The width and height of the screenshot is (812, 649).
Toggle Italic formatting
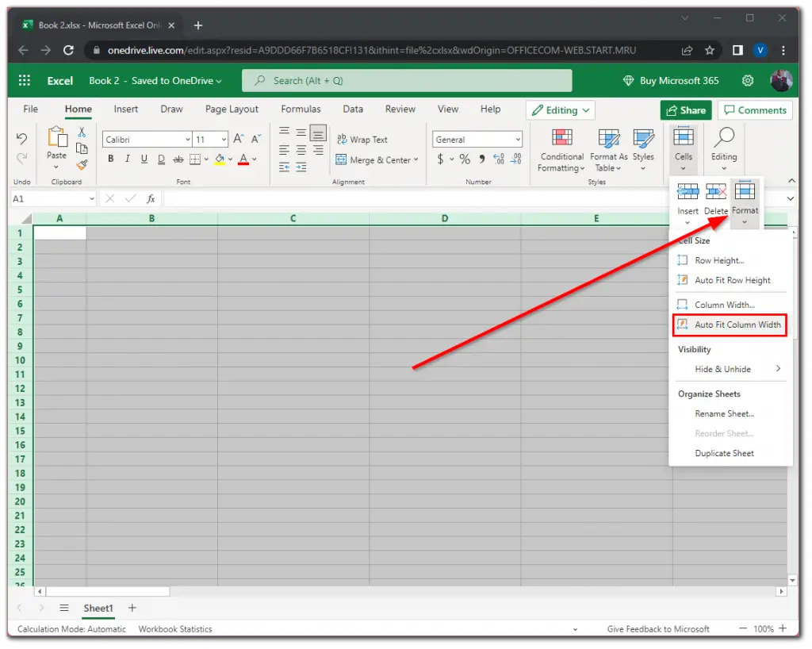tap(128, 159)
